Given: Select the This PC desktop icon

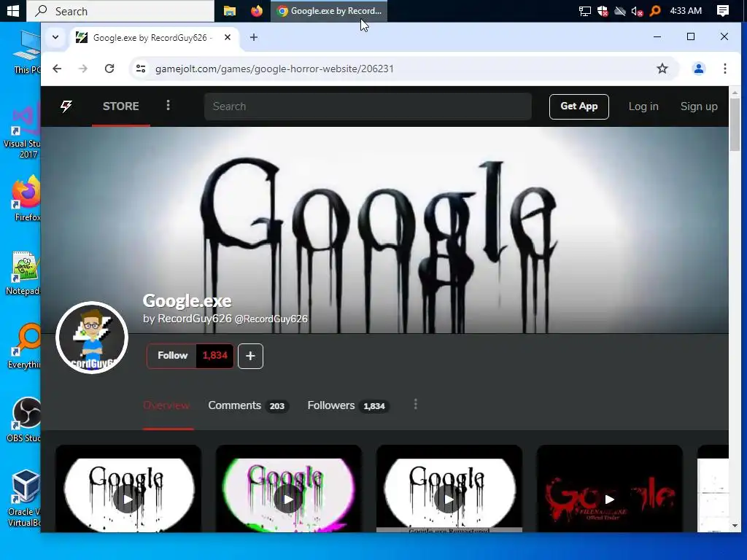Looking at the screenshot, I should [26, 52].
